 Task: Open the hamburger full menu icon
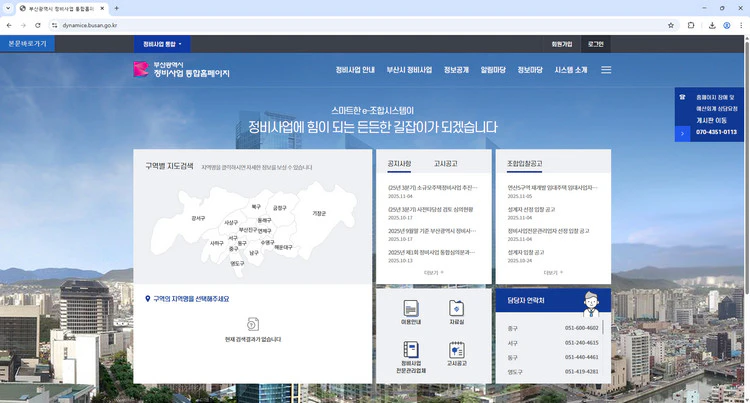click(606, 70)
